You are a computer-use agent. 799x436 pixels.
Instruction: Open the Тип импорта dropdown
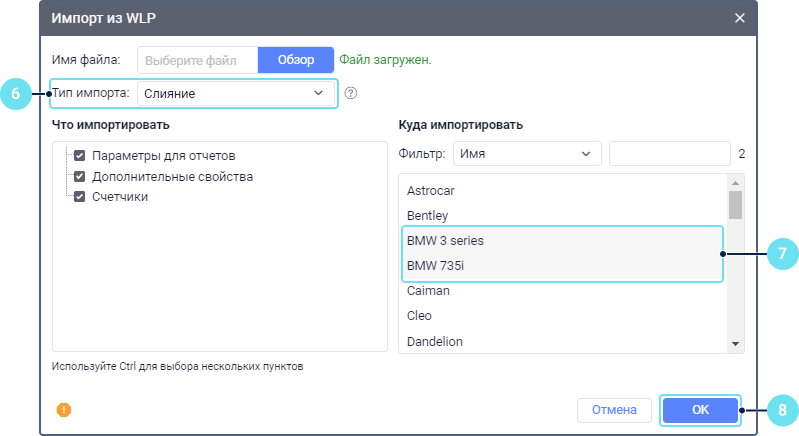[x=236, y=93]
